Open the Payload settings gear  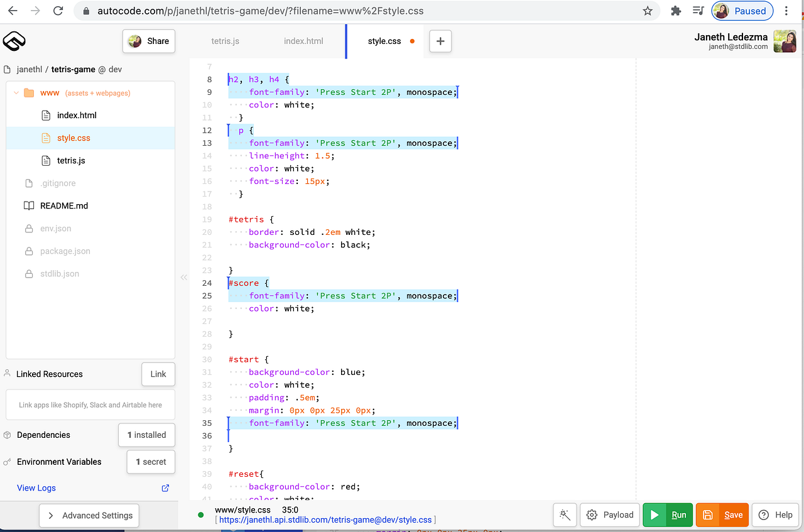point(591,514)
